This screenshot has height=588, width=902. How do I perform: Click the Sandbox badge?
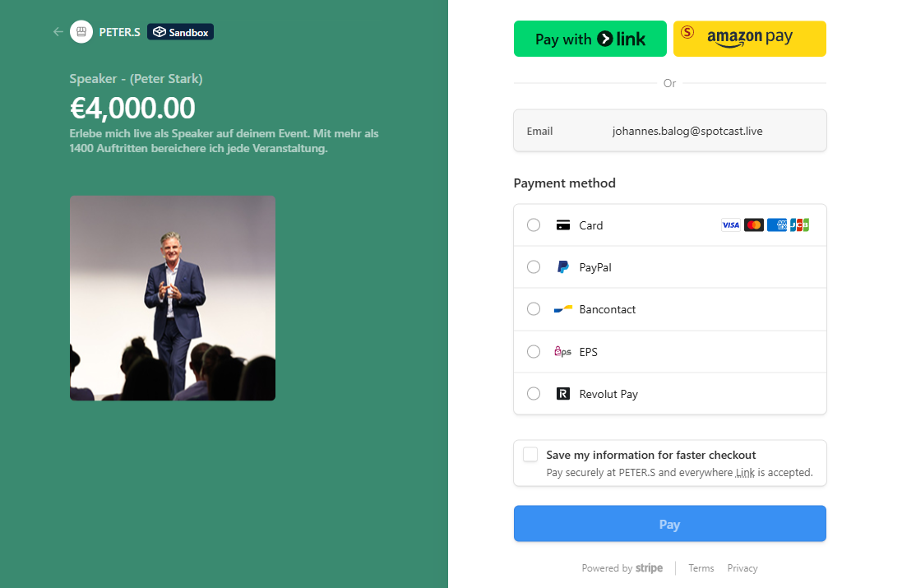[179, 32]
